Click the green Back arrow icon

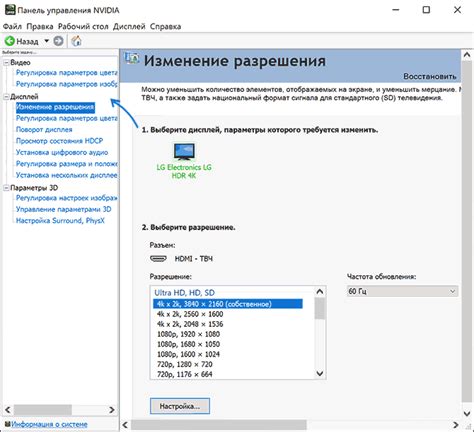coord(10,41)
